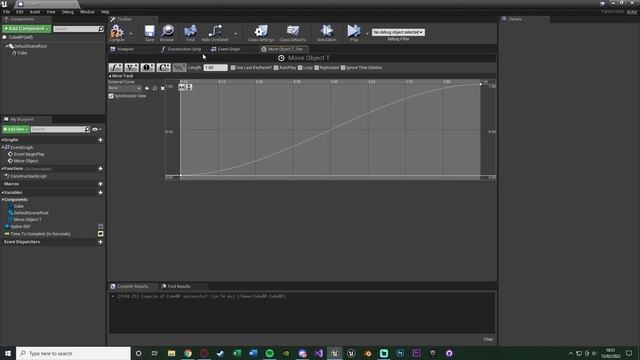
Task: Zoom to fit vertical in curve editor
Action: coord(189,87)
